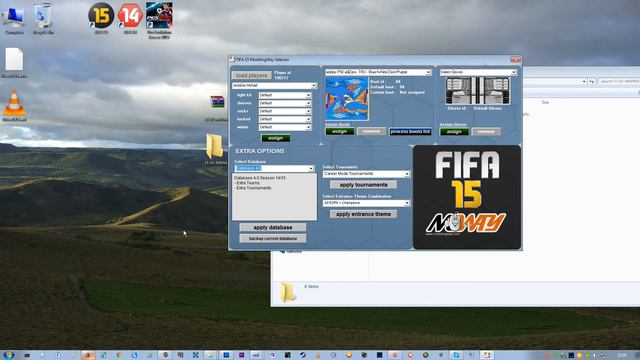This screenshot has width=640, height=360.
Task: Click process boots list button
Action: 410,131
